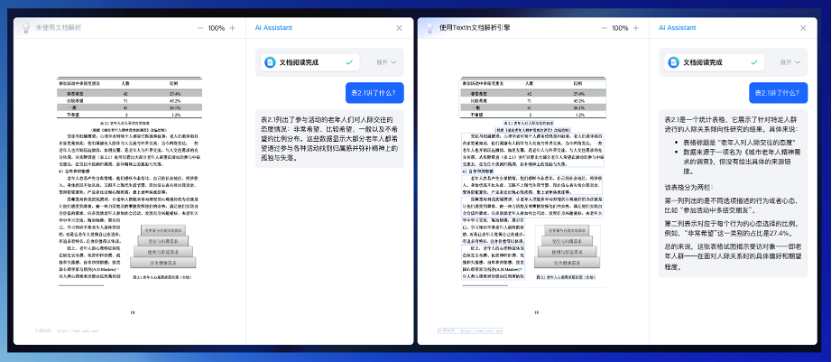Open AI Assistant tab in Textin window

click(678, 28)
